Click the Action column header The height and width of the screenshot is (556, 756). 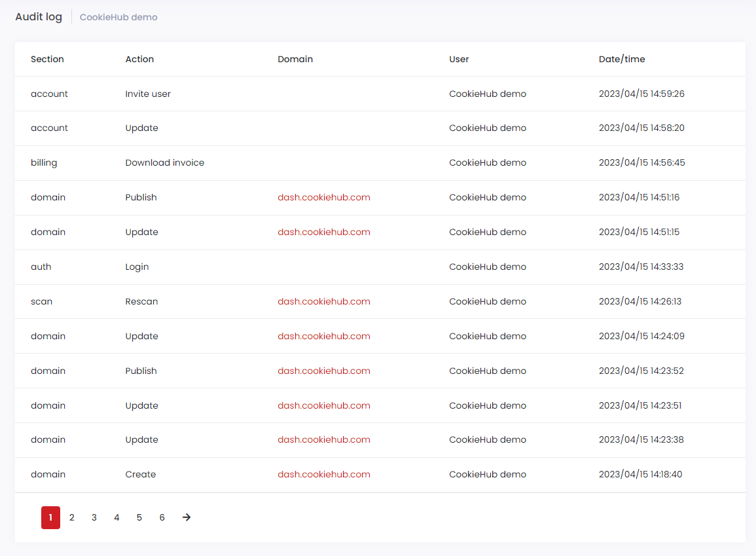point(139,59)
